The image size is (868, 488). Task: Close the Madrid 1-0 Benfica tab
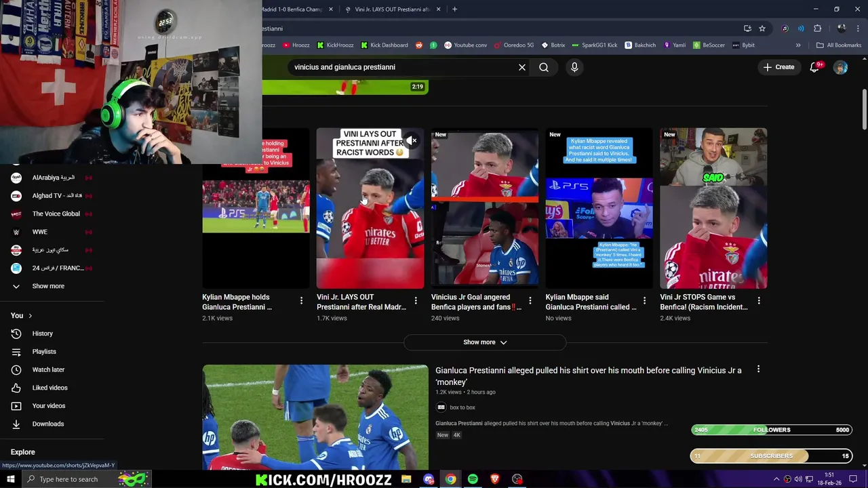331,9
